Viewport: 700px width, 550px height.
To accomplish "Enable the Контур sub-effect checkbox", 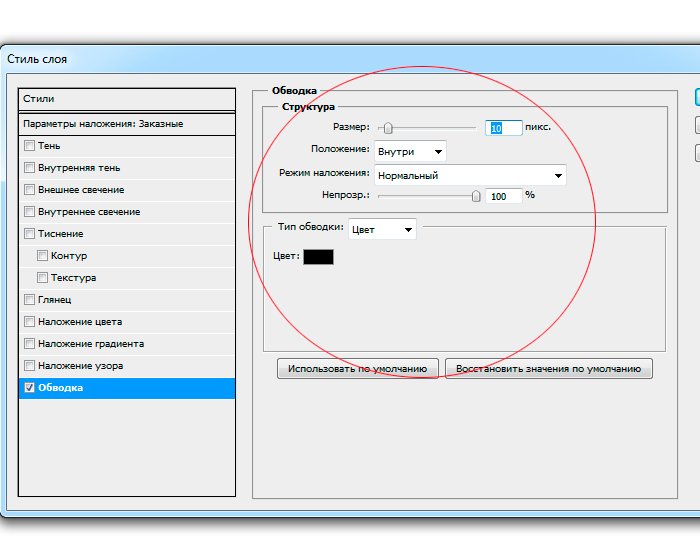I will coord(42,256).
